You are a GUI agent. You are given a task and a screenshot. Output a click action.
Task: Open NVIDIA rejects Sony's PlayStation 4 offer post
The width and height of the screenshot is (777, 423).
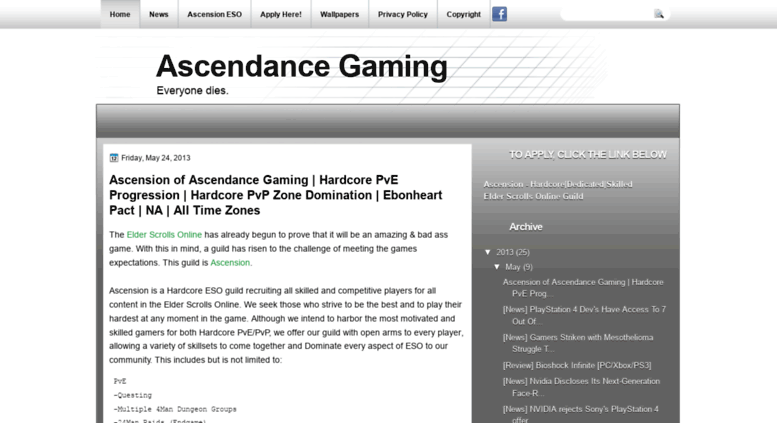(x=580, y=414)
